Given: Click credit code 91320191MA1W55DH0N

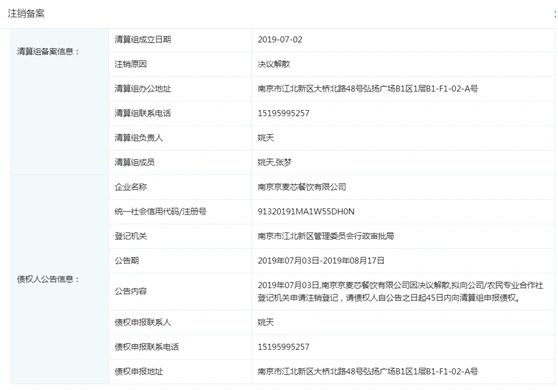Looking at the screenshot, I should coord(306,211).
